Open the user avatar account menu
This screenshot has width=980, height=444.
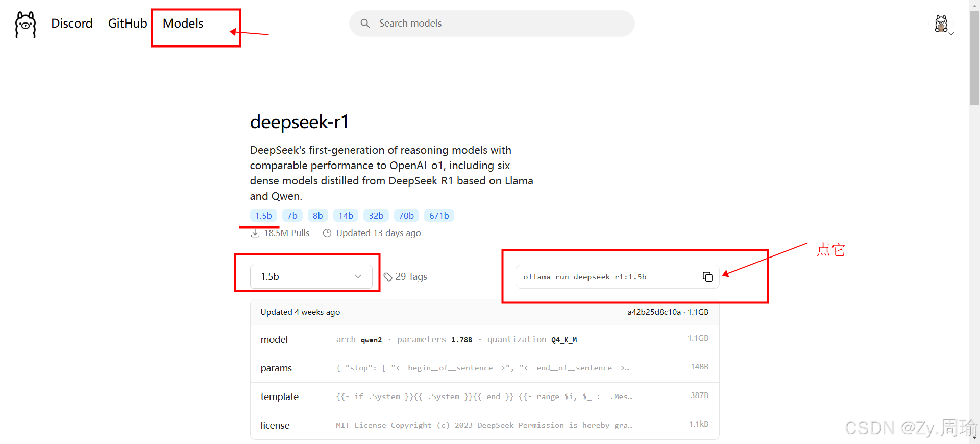coord(942,24)
